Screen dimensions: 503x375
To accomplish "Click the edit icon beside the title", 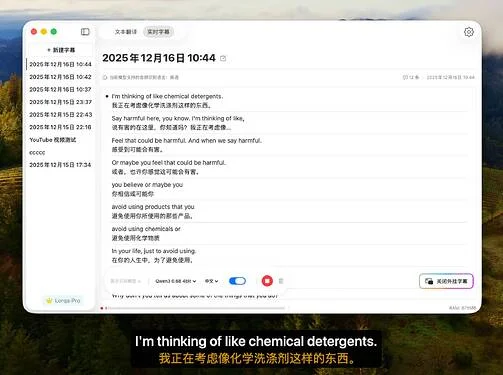I will pos(223,58).
